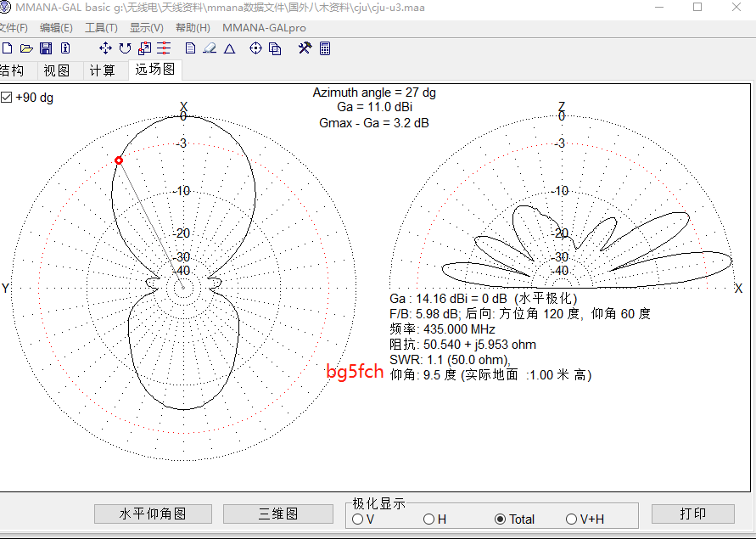Viewport: 756px width, 539px height.
Task: Toggle the +90 dg checkbox
Action: [7, 98]
